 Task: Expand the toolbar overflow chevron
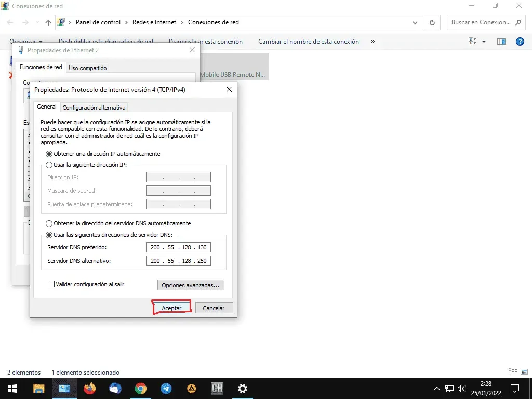click(373, 42)
